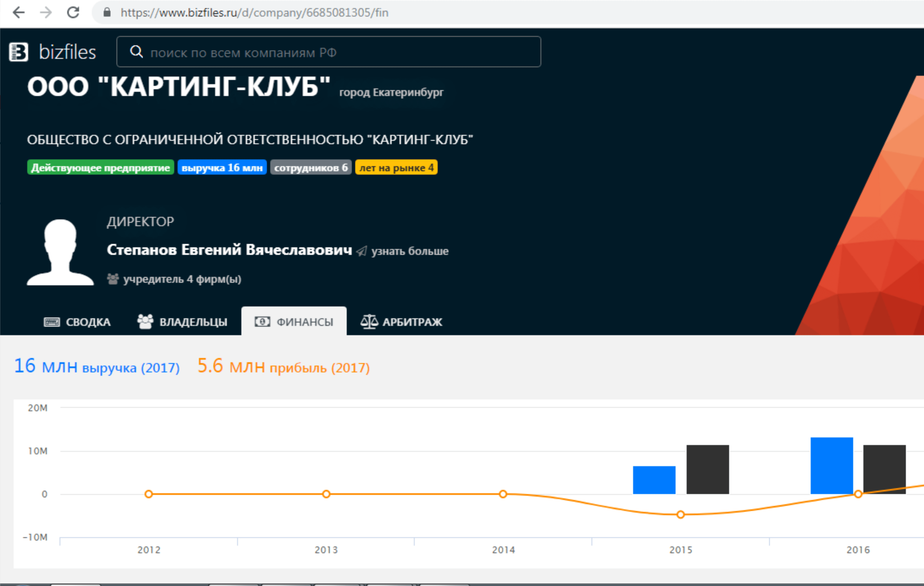Screen dimensions: 924x586
Task: Click the director avatar silhouette
Action: (60, 252)
